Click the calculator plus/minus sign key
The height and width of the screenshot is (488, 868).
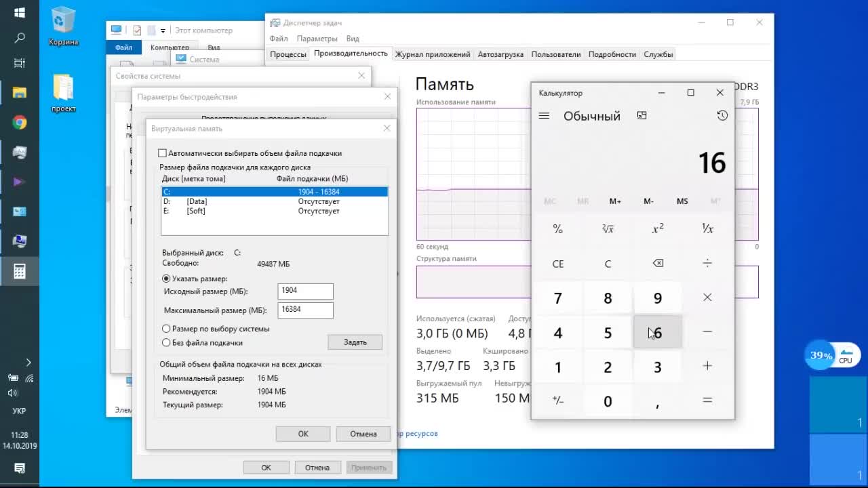pyautogui.click(x=558, y=401)
